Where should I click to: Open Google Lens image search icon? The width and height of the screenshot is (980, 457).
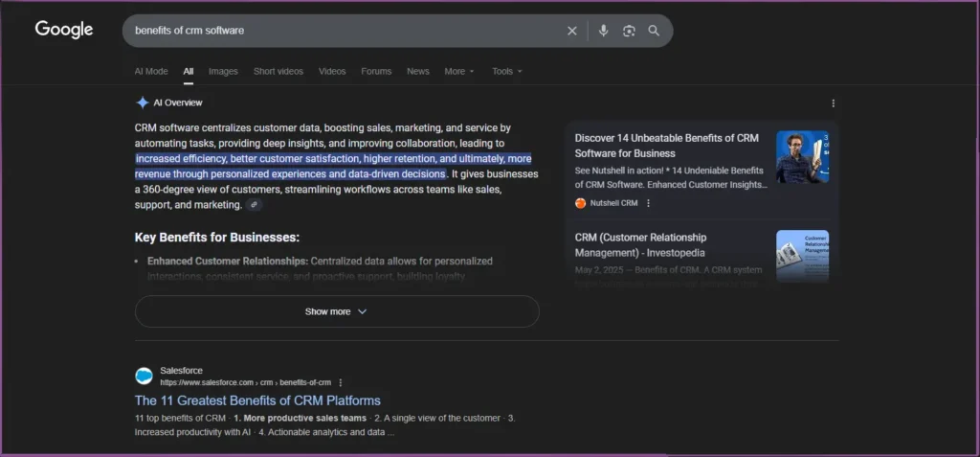(x=629, y=31)
